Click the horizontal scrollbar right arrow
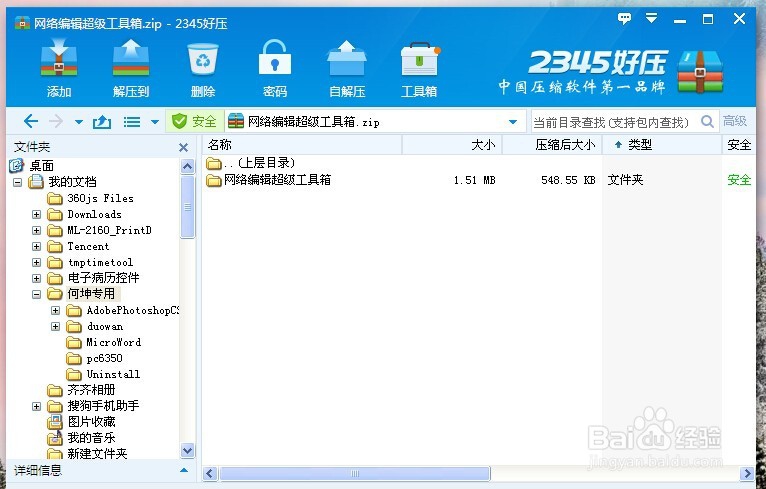The width and height of the screenshot is (766, 489). tap(747, 473)
